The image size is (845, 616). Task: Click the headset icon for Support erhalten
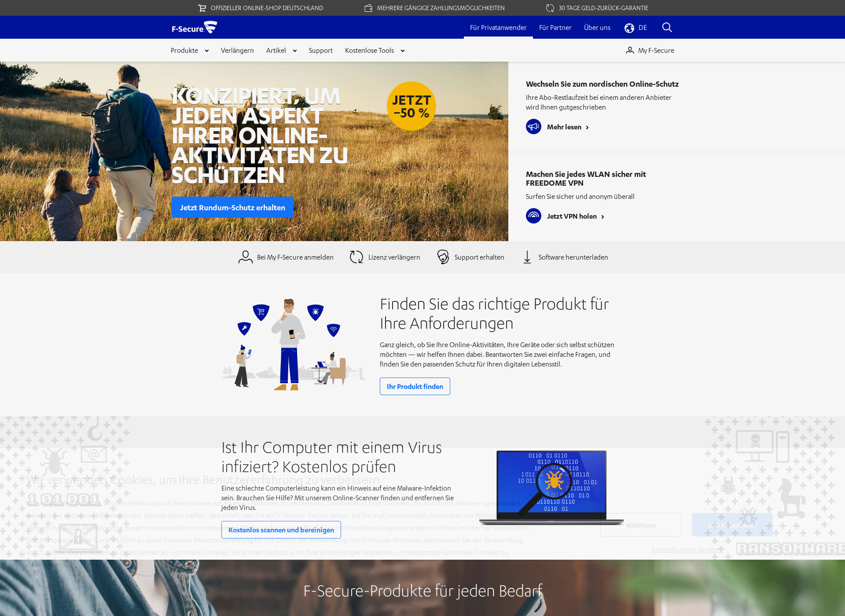(443, 257)
